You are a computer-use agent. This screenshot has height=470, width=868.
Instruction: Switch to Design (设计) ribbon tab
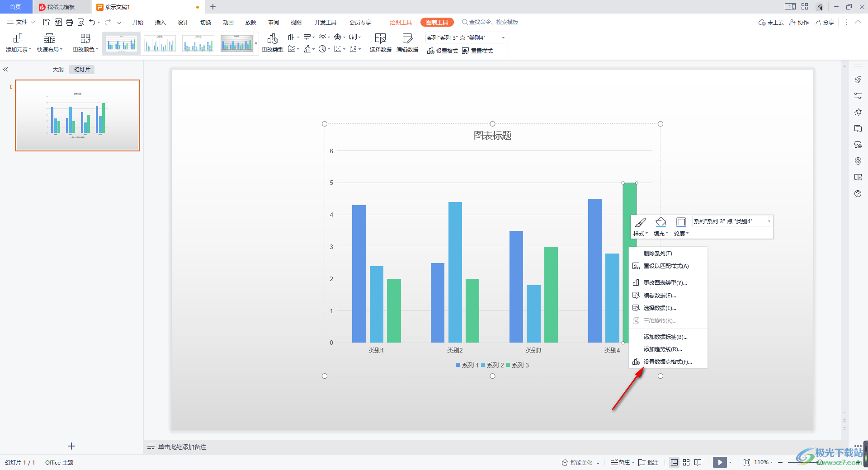(183, 22)
